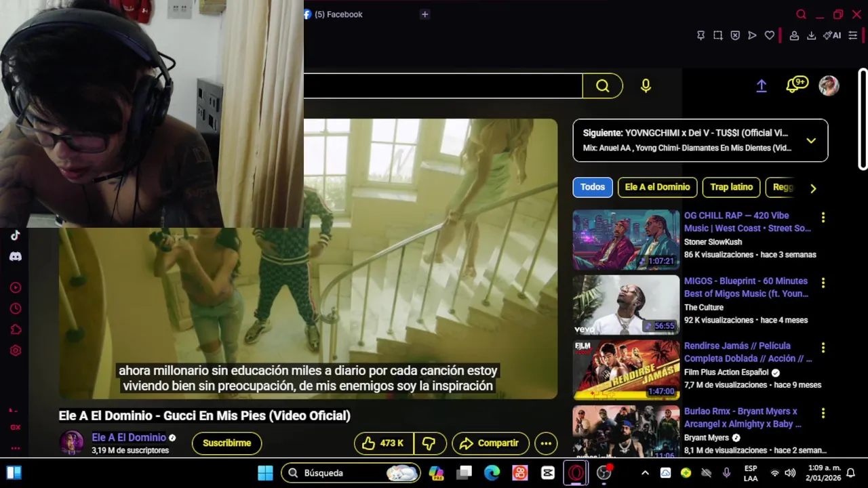Open Task View in the taskbar
Viewport: 868px width, 488px height.
[465, 473]
